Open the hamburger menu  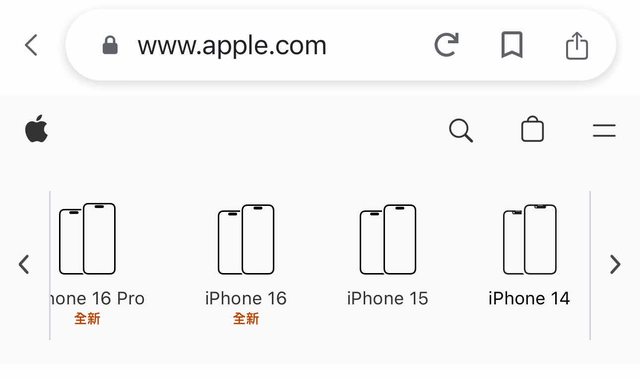604,131
